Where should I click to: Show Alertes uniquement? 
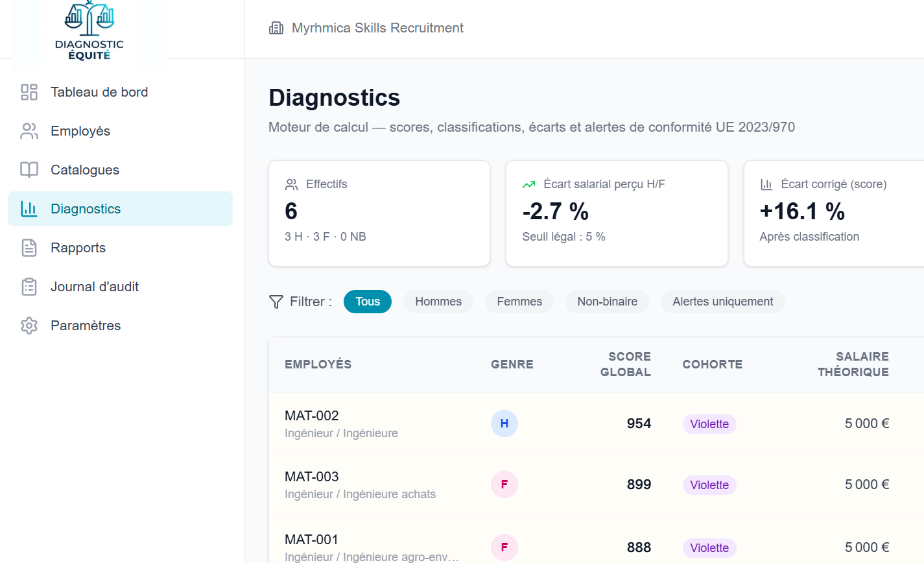click(x=723, y=302)
